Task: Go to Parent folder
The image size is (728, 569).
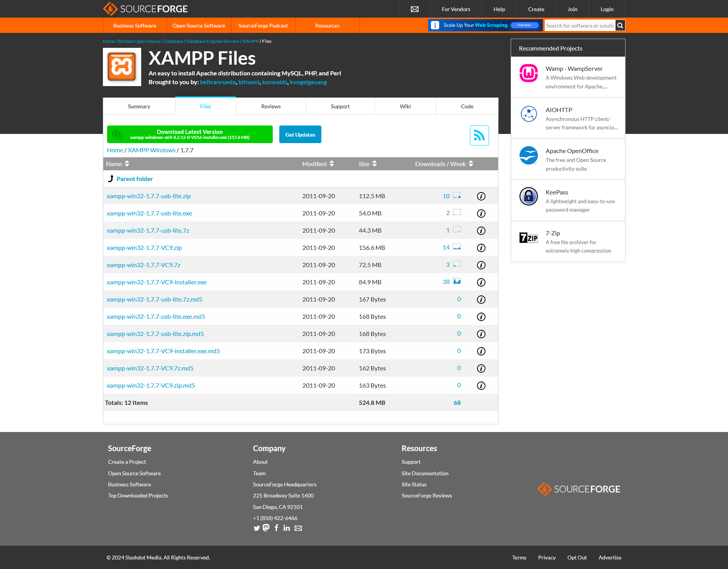Action: point(135,179)
